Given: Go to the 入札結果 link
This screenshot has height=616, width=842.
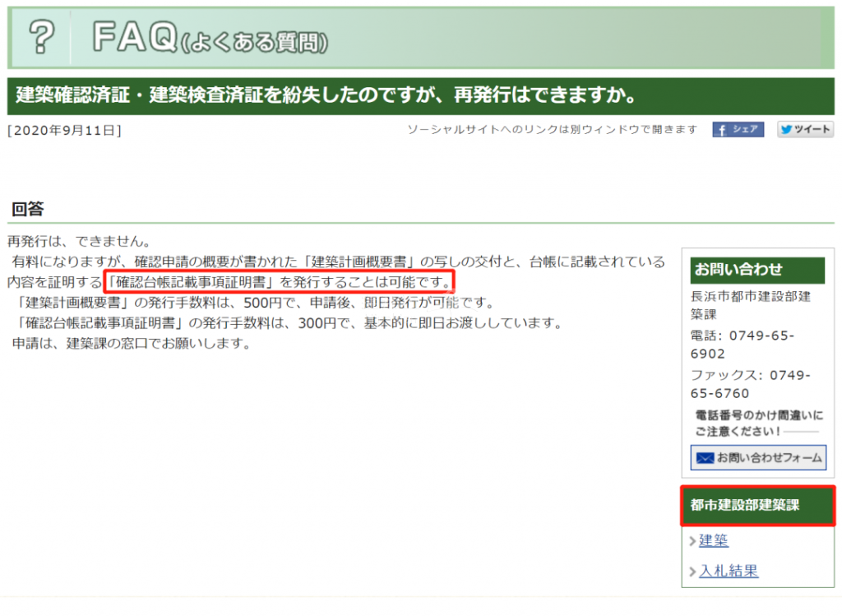Looking at the screenshot, I should click(729, 571).
